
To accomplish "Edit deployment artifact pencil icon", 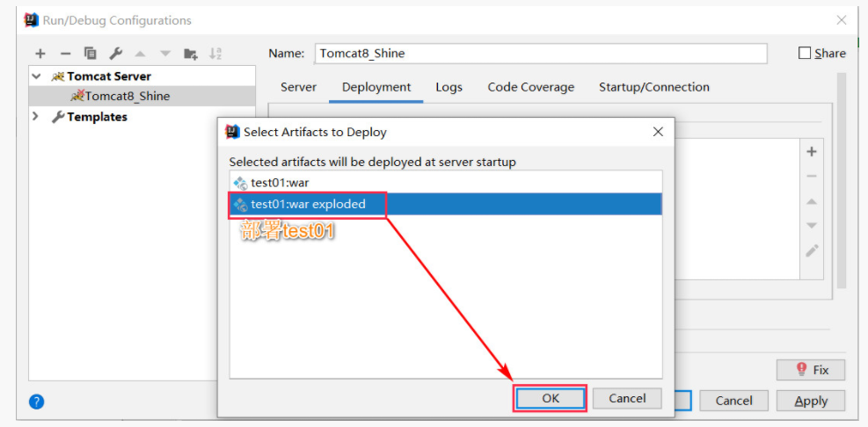I will coord(812,250).
